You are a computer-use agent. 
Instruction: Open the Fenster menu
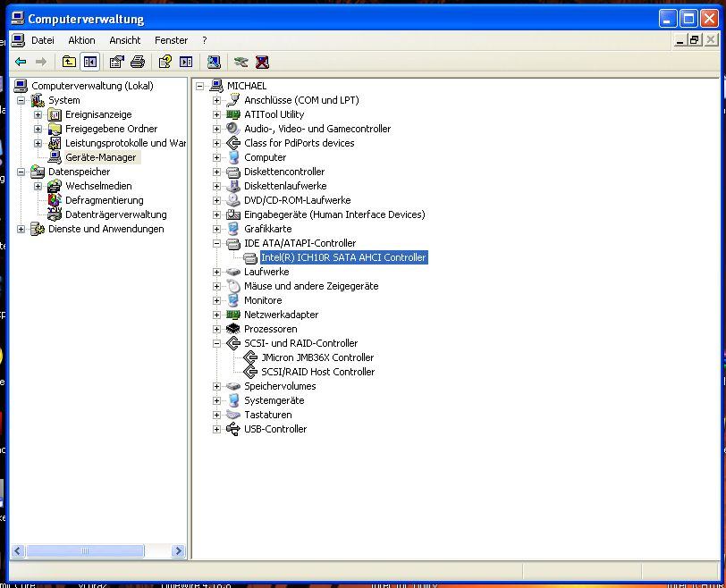[171, 40]
